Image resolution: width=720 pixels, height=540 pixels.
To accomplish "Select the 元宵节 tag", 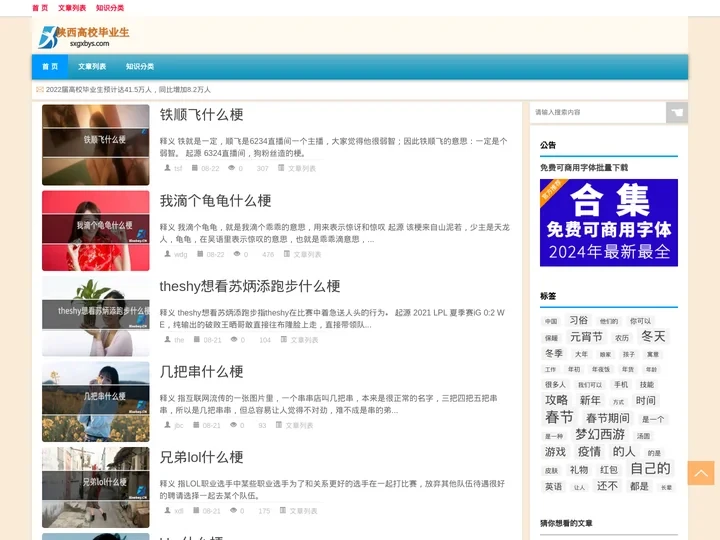I will [x=586, y=337].
